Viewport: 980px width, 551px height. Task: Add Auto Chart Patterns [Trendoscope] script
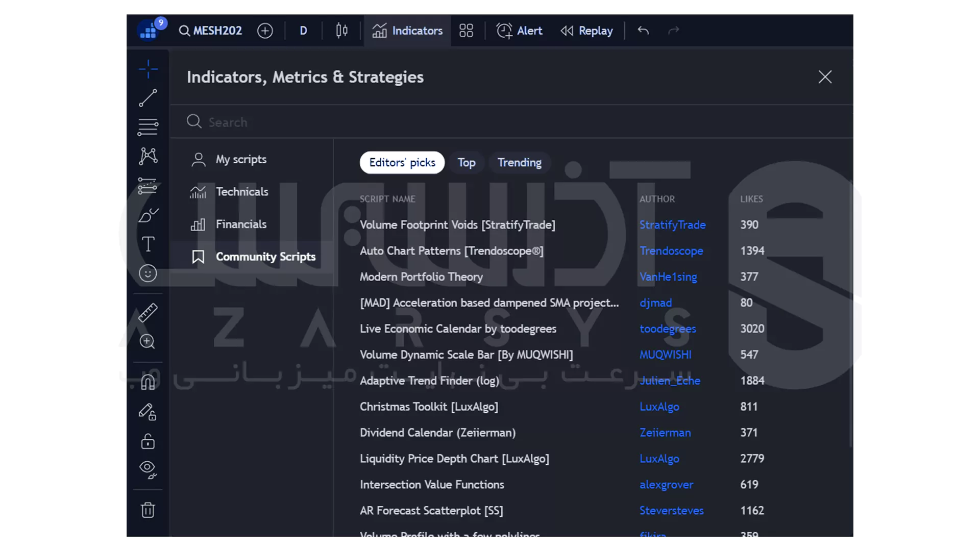(x=451, y=251)
